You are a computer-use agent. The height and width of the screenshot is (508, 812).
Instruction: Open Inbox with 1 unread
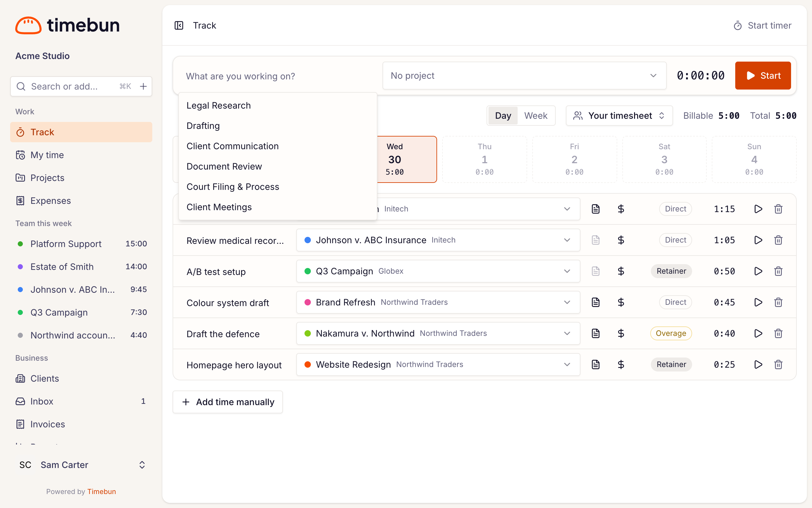click(x=81, y=401)
